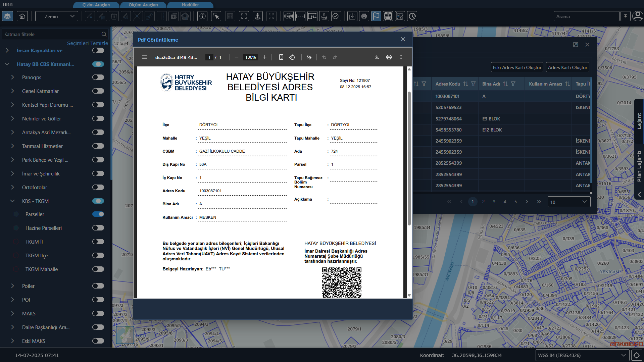Viewport: 644px width, 362px height.
Task: Go to next results page arrow
Action: click(x=527, y=202)
